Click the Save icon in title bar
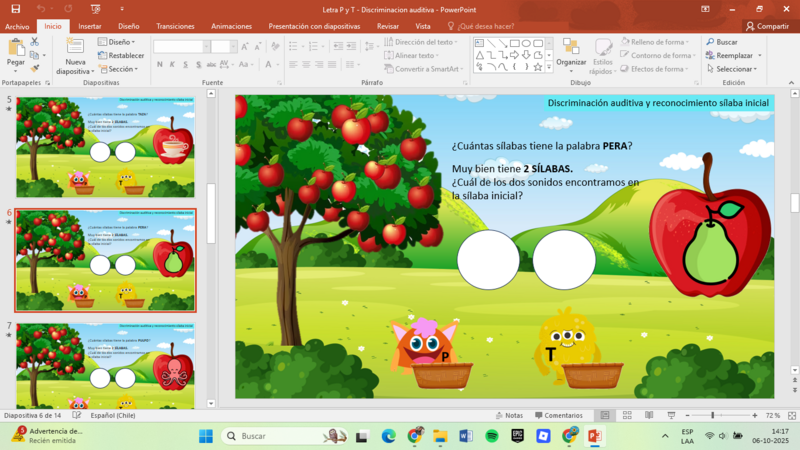 coord(16,9)
